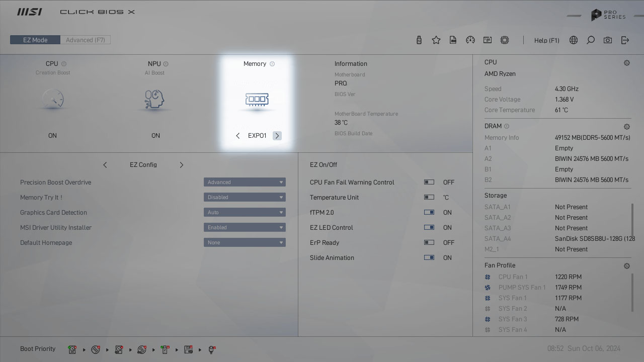Open Fan Profile settings gear
644x362 pixels.
(x=627, y=266)
